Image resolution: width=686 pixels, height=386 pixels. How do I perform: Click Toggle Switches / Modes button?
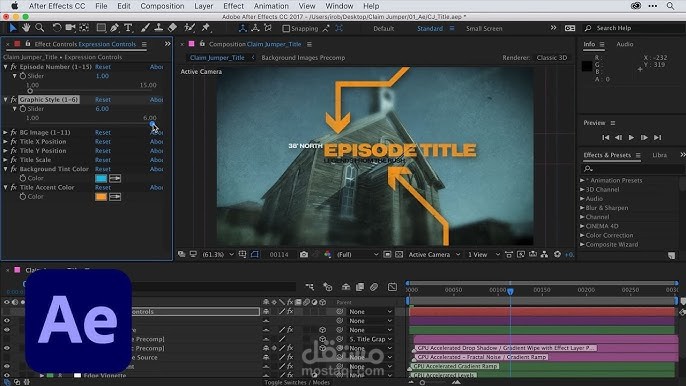297,382
